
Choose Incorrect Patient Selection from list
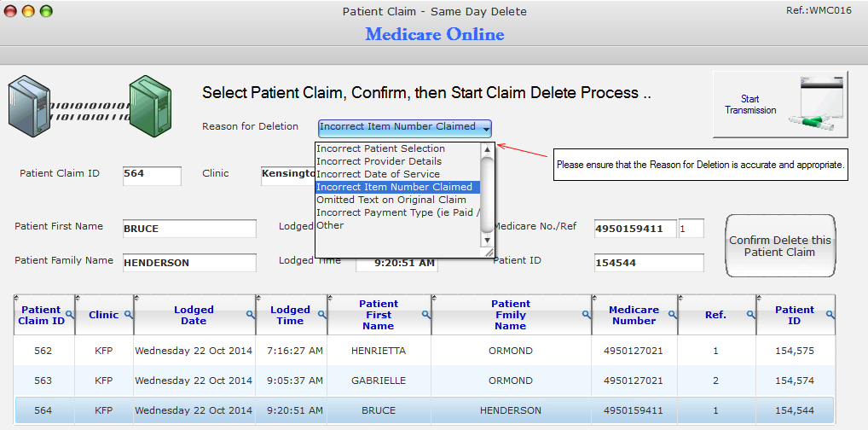380,148
